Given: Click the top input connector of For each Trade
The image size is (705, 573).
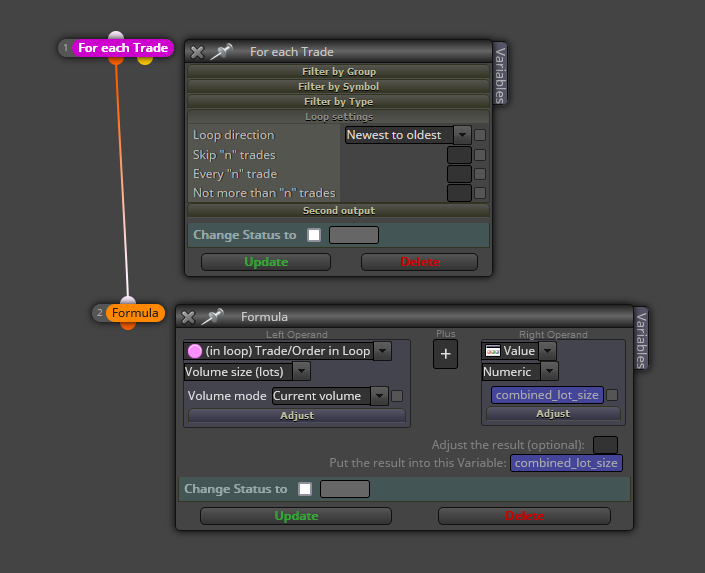Looking at the screenshot, I should tap(116, 36).
